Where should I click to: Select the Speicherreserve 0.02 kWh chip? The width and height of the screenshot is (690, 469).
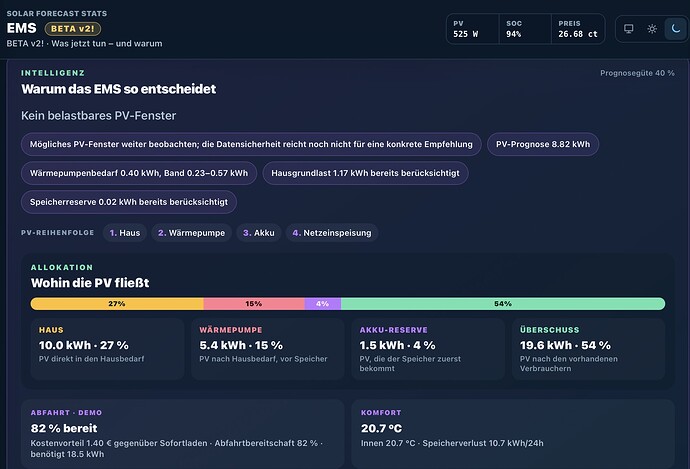[128, 202]
